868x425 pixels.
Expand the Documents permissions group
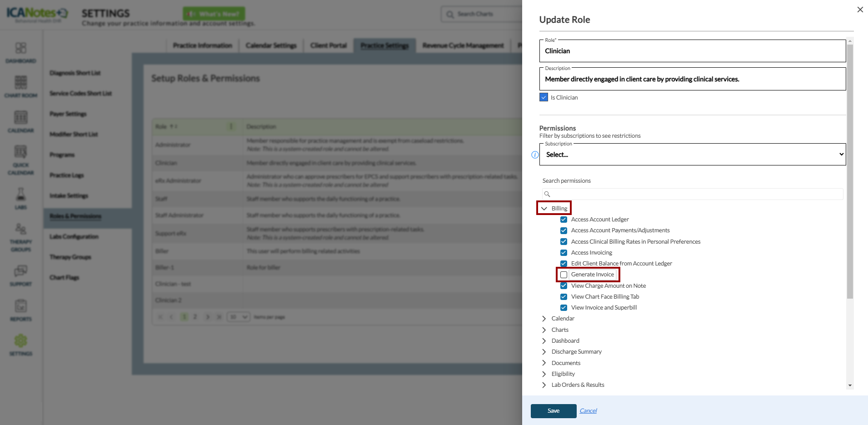[544, 363]
